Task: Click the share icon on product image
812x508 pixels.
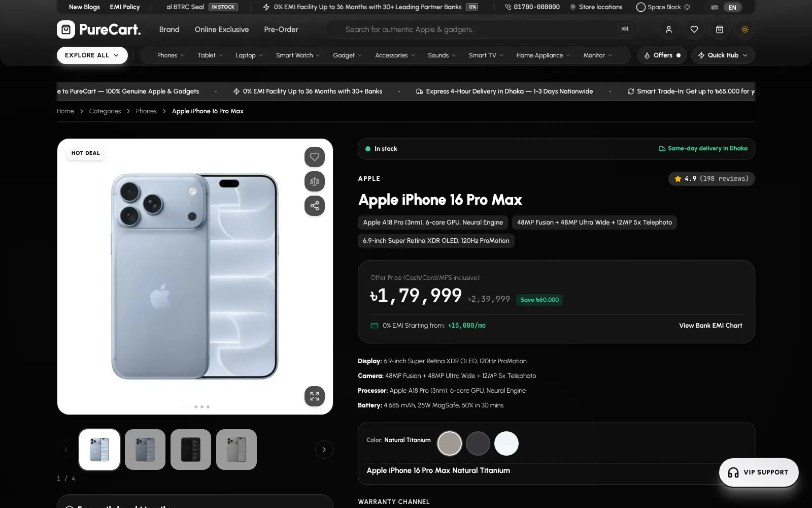Action: 315,206
